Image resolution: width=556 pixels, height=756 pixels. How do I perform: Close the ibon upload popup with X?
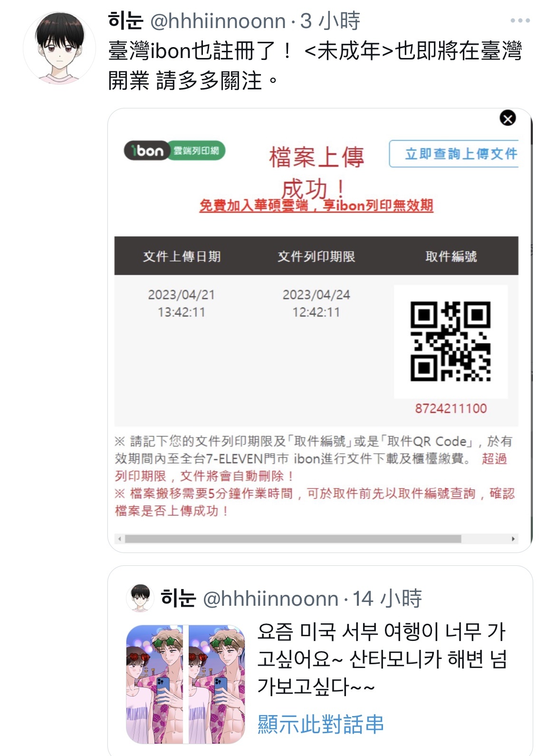click(x=508, y=118)
